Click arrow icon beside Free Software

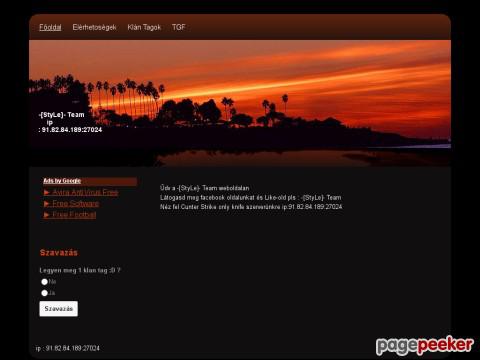[x=47, y=204]
